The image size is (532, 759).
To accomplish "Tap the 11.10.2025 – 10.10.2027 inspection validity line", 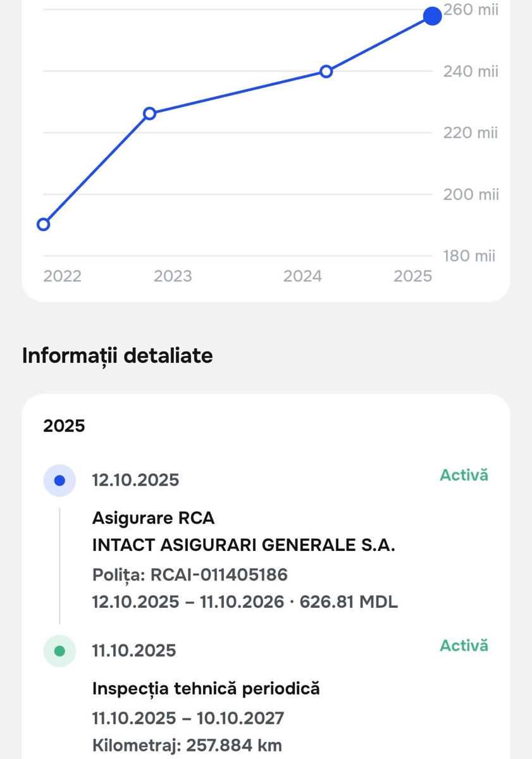I will [x=189, y=719].
